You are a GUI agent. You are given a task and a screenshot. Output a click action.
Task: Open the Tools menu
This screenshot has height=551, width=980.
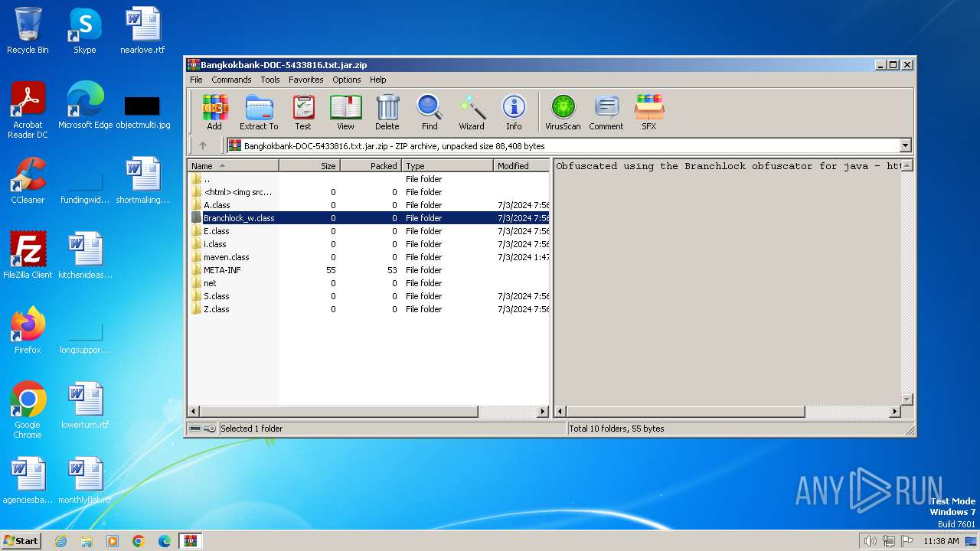tap(270, 80)
